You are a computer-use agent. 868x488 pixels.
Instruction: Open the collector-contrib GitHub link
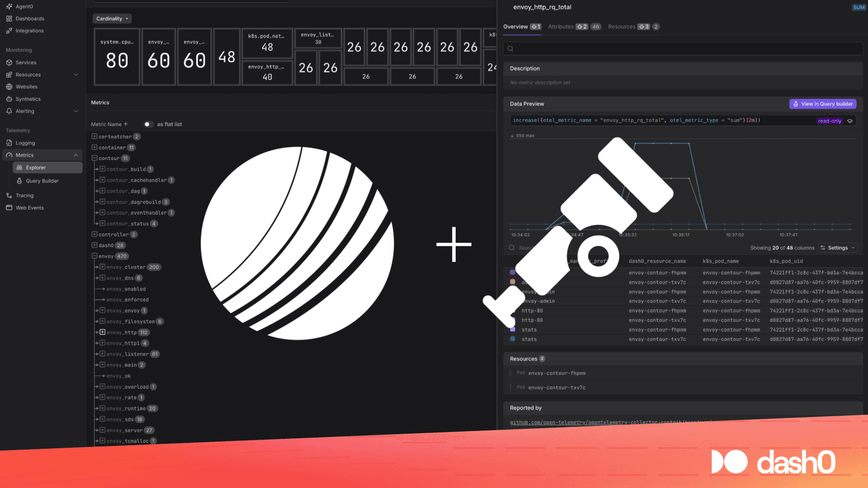coord(611,422)
